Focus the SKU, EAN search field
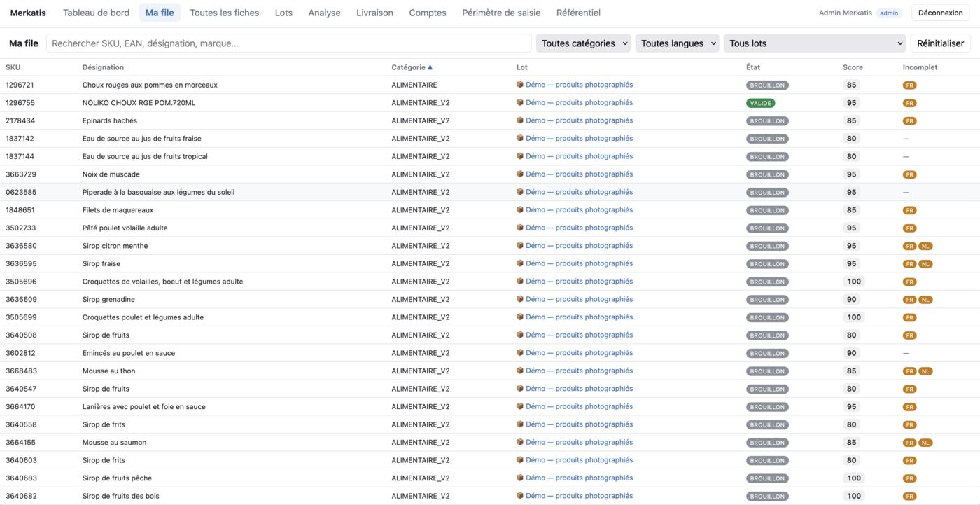This screenshot has width=980, height=505. (x=288, y=43)
